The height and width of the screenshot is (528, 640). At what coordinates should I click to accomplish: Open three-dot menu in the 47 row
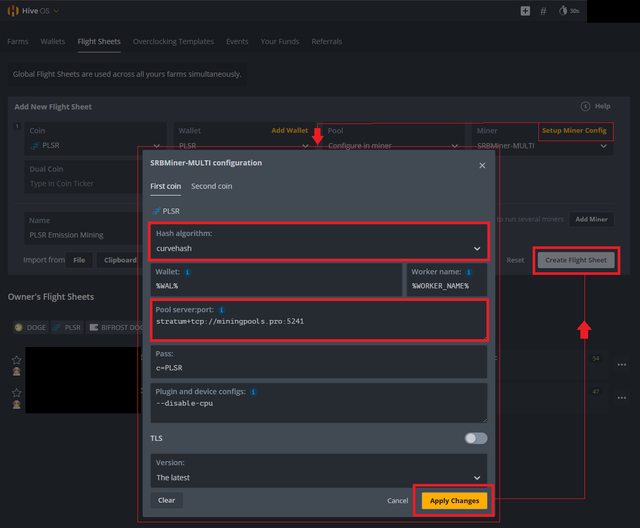(622, 397)
